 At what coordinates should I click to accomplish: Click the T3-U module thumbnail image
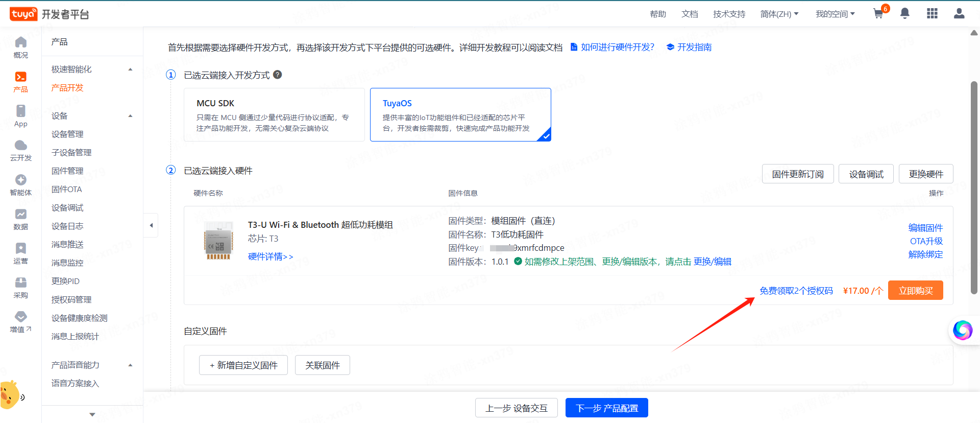click(x=218, y=240)
